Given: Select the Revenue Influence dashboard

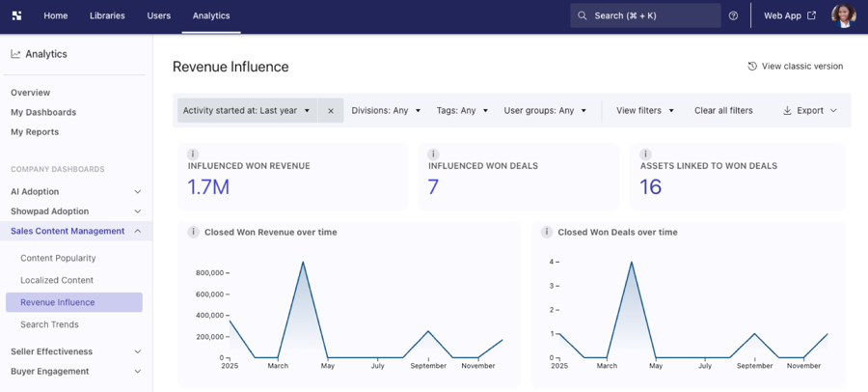Looking at the screenshot, I should (x=74, y=303).
